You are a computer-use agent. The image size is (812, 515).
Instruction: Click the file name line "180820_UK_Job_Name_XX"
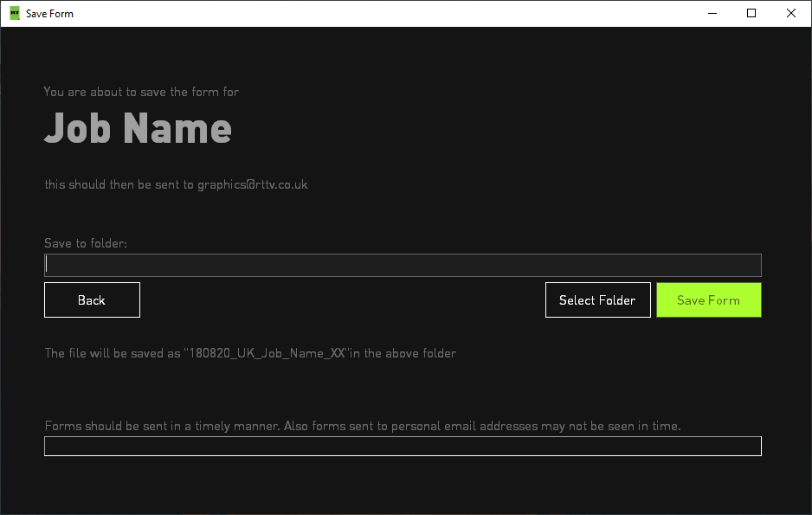(x=250, y=353)
